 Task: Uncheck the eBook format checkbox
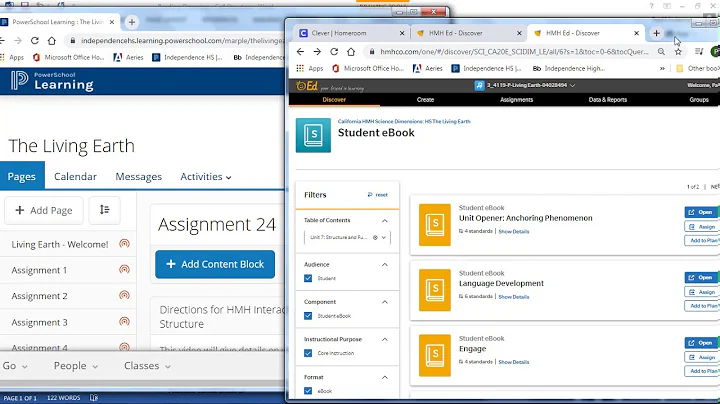[x=308, y=391]
